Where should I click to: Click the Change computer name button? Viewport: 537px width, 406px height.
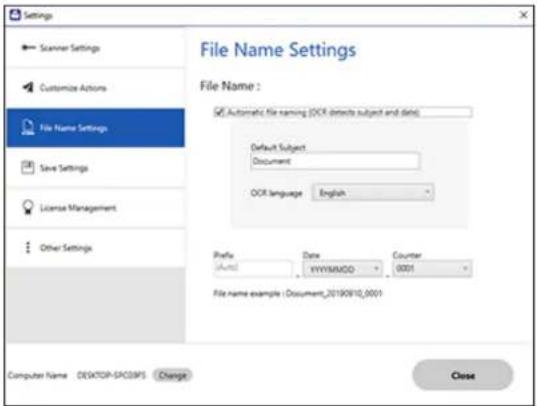click(173, 375)
